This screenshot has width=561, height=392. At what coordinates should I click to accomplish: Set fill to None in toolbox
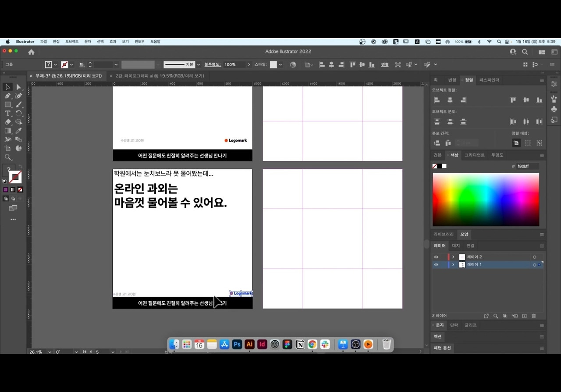tap(20, 190)
